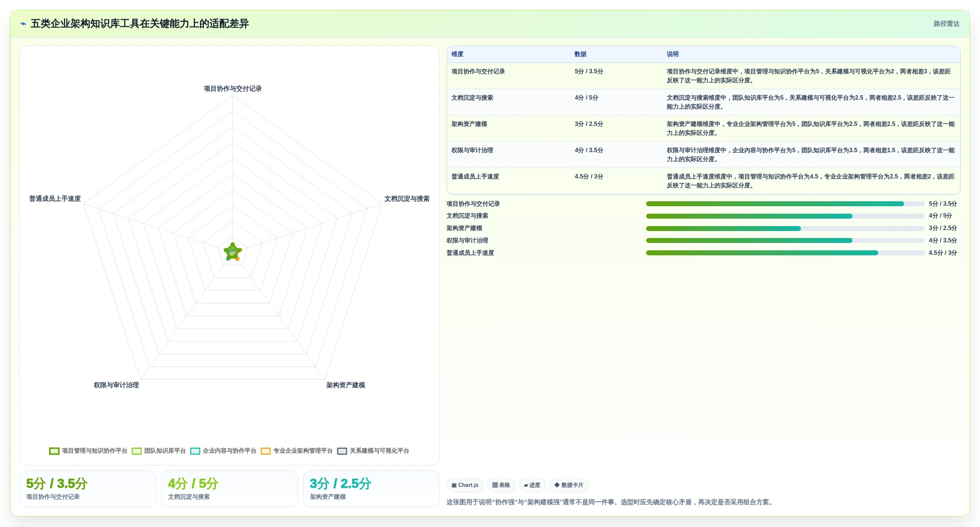Click the 数据卡片 tag chip
This screenshot has width=980, height=527.
[569, 485]
